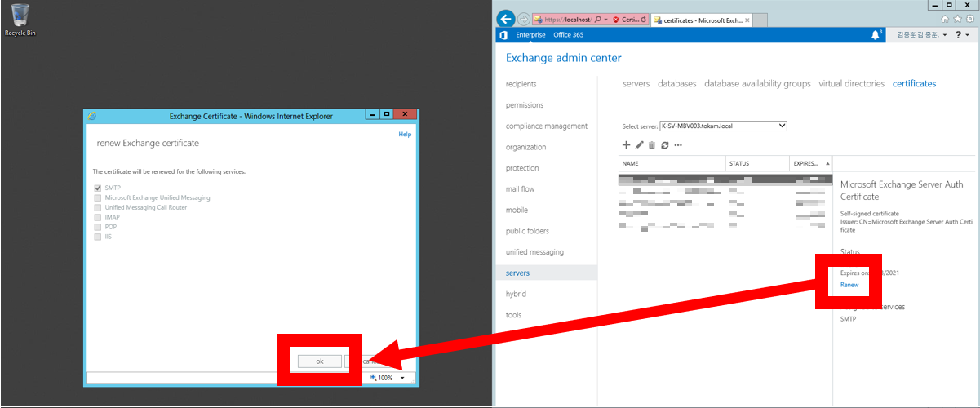Sort by the NAME column header
Image resolution: width=980 pixels, height=408 pixels.
[x=672, y=163]
